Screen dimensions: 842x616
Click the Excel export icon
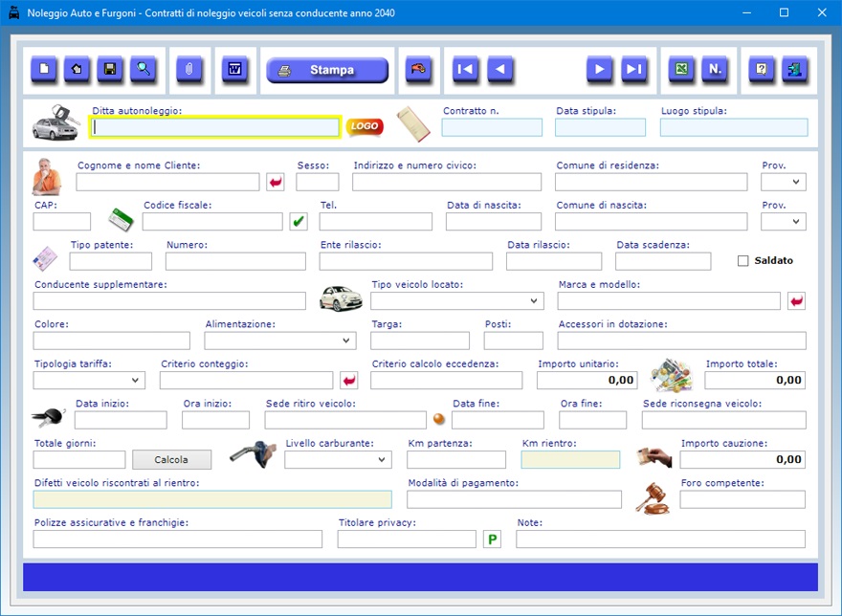click(681, 70)
